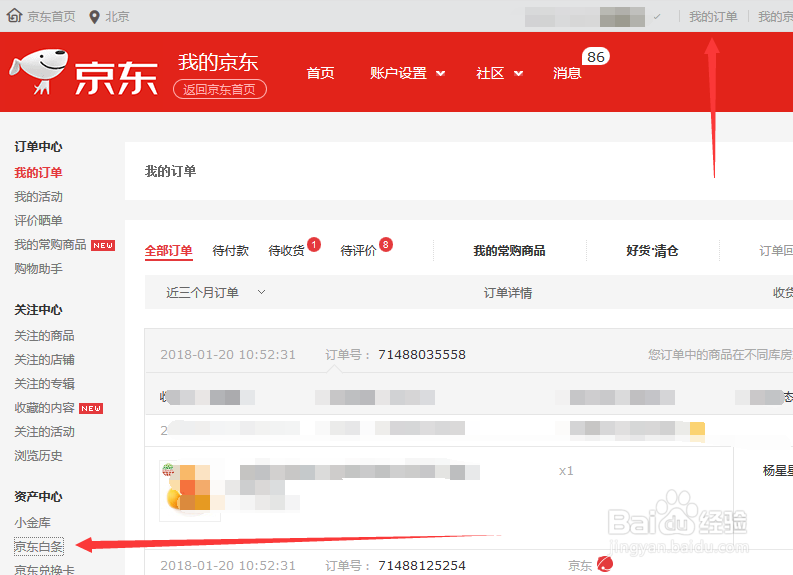Screen dimensions: 793x575
Task: Open 购物助手 in left sidebar
Action: click(x=38, y=269)
